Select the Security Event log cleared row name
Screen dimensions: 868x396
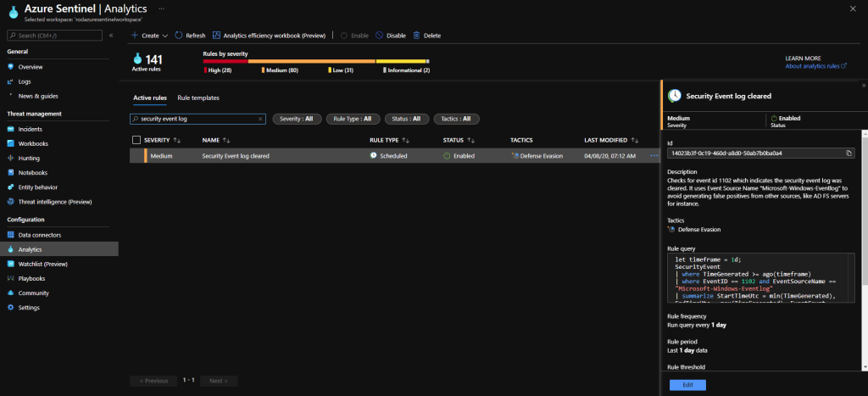236,156
